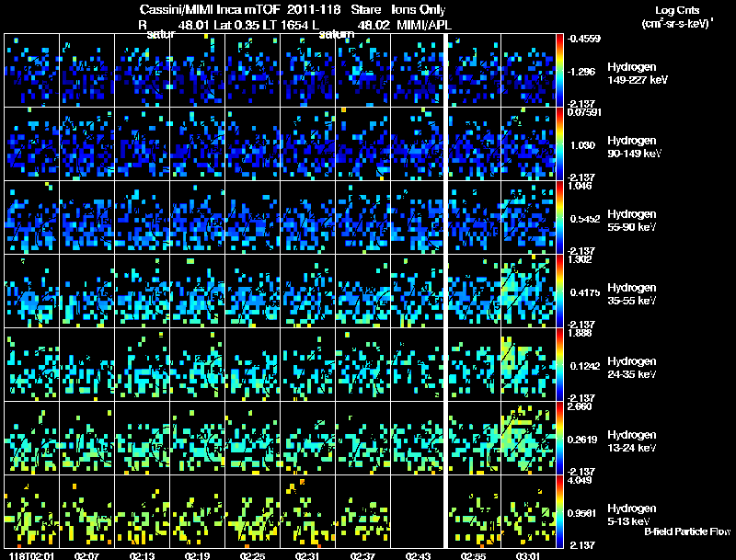The width and height of the screenshot is (736, 560).
Task: Select the 02:19 time label
Action: click(x=197, y=555)
